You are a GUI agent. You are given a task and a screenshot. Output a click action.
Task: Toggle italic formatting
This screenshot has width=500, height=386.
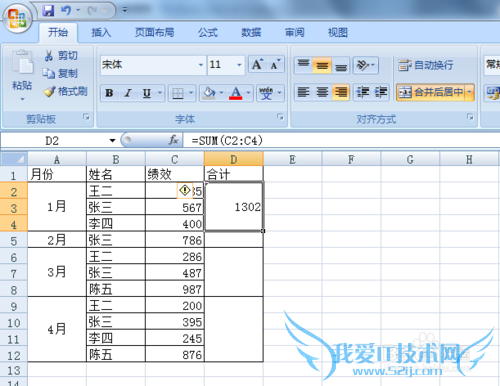click(128, 93)
